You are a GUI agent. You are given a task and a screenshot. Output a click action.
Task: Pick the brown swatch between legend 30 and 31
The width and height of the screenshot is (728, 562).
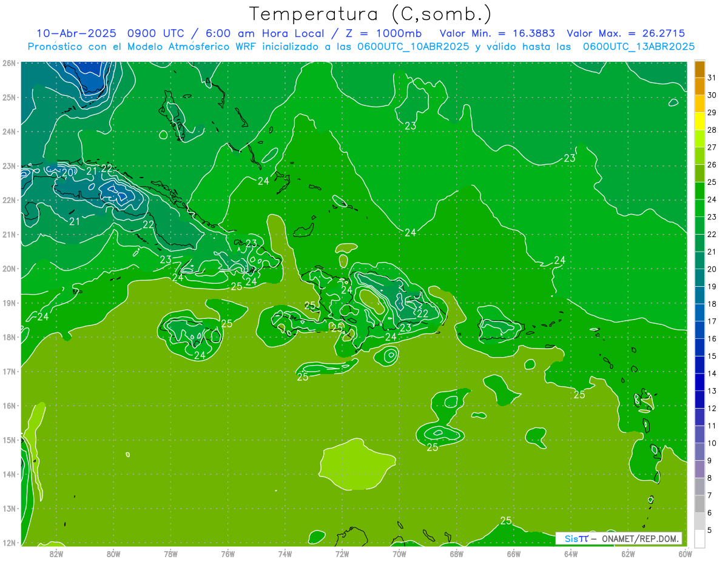699,86
